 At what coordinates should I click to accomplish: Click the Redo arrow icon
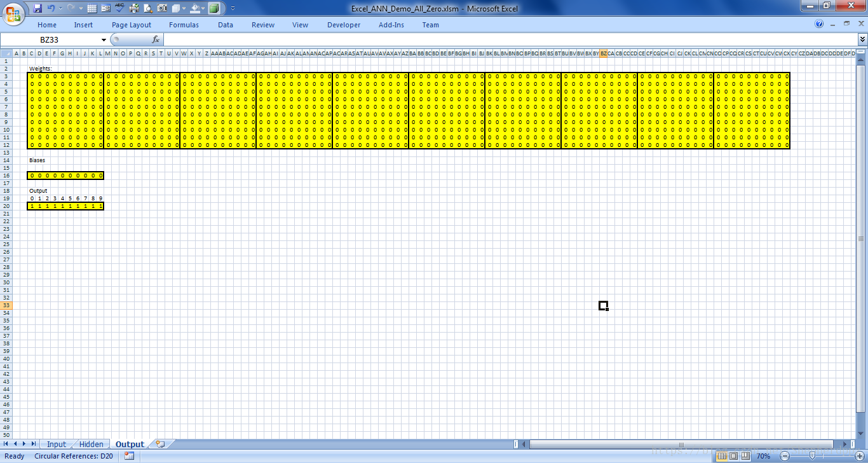71,8
